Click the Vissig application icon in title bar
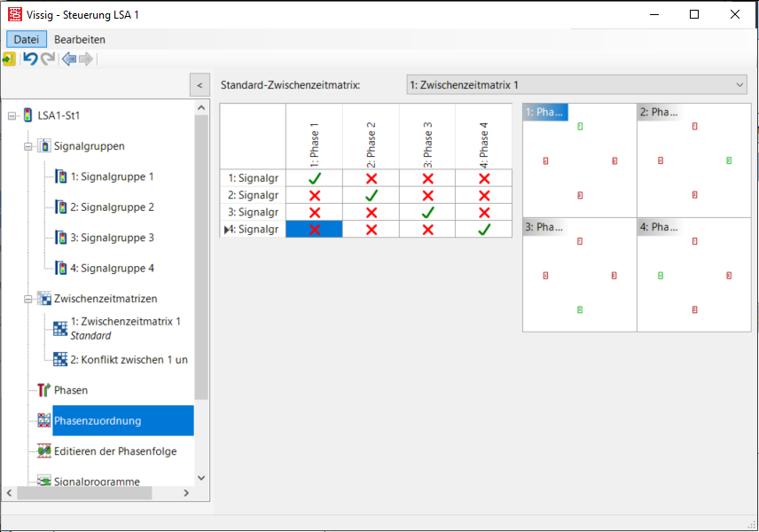Image resolution: width=759 pixels, height=532 pixels. (x=14, y=14)
